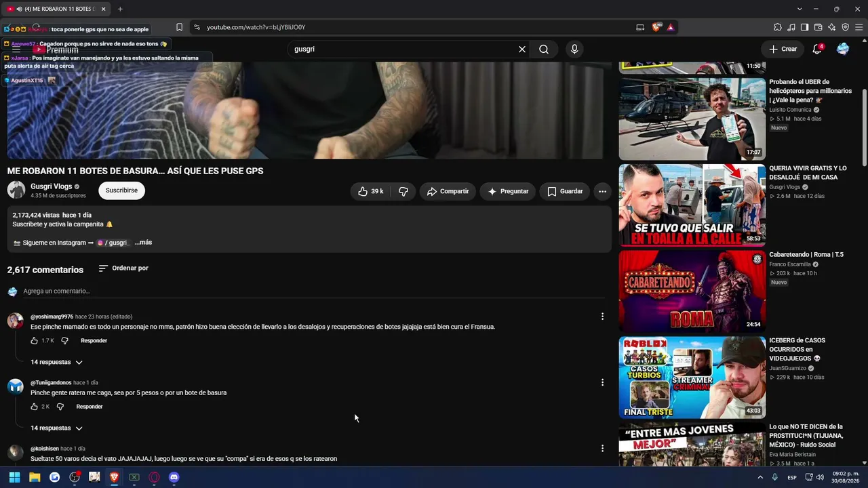Open File Explorer from the taskbar

(35, 477)
